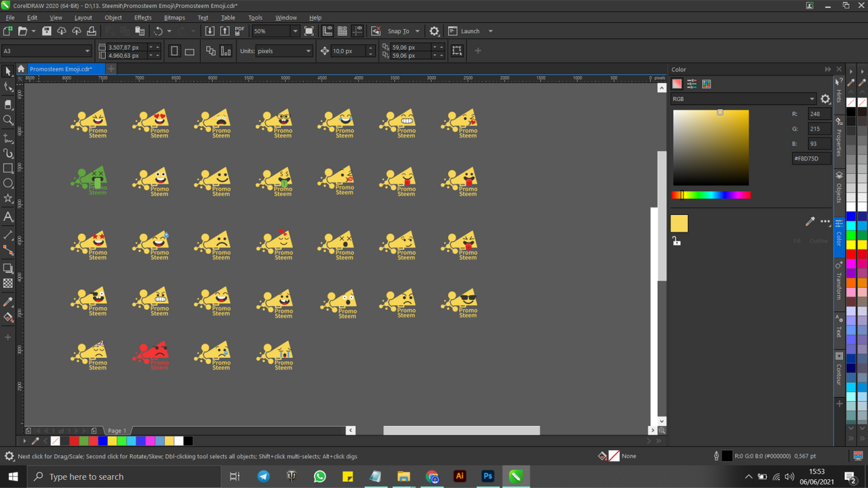Toggle full-screen preview icon
Image resolution: width=868 pixels, height=488 pixels.
point(309,31)
